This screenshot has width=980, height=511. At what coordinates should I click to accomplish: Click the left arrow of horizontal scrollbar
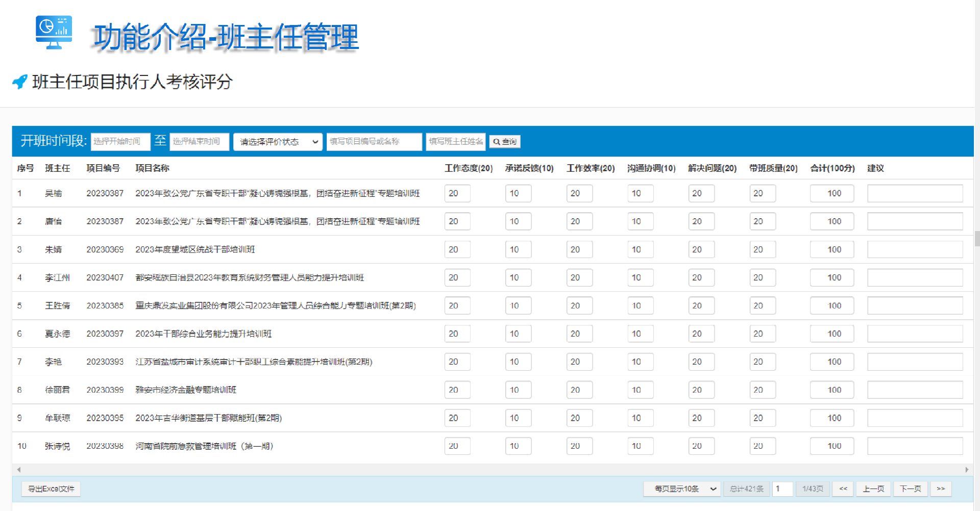[19, 470]
